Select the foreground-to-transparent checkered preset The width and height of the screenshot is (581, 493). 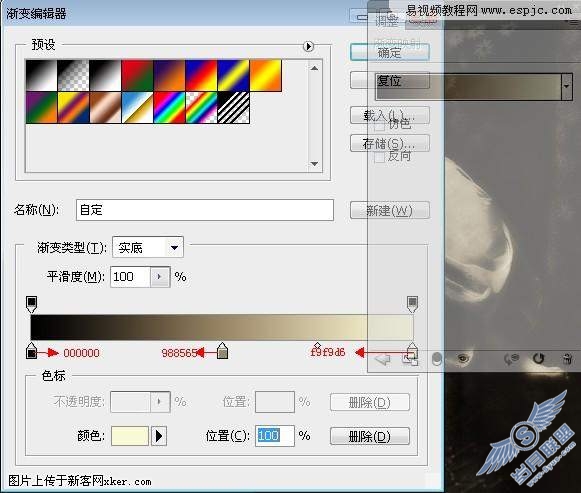[x=73, y=76]
